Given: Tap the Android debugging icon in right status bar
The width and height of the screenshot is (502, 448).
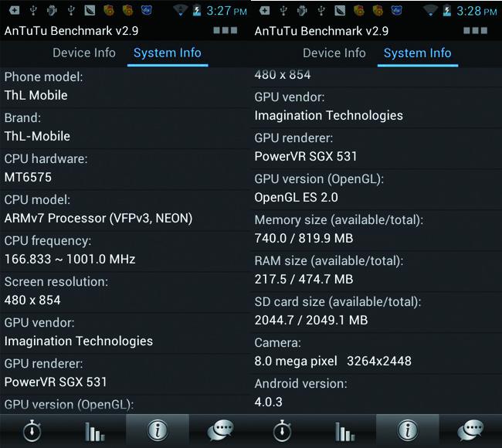Looking at the screenshot, I should [x=301, y=11].
